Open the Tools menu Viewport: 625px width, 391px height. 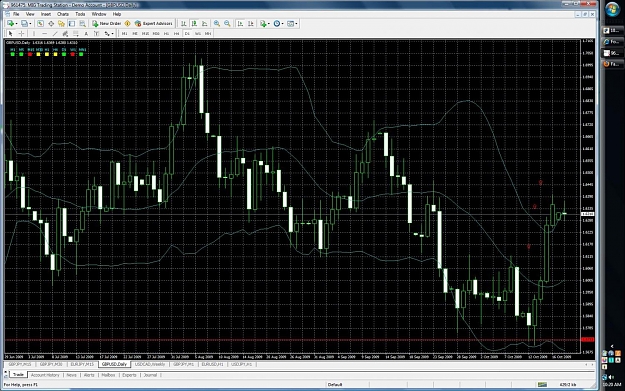[80, 14]
